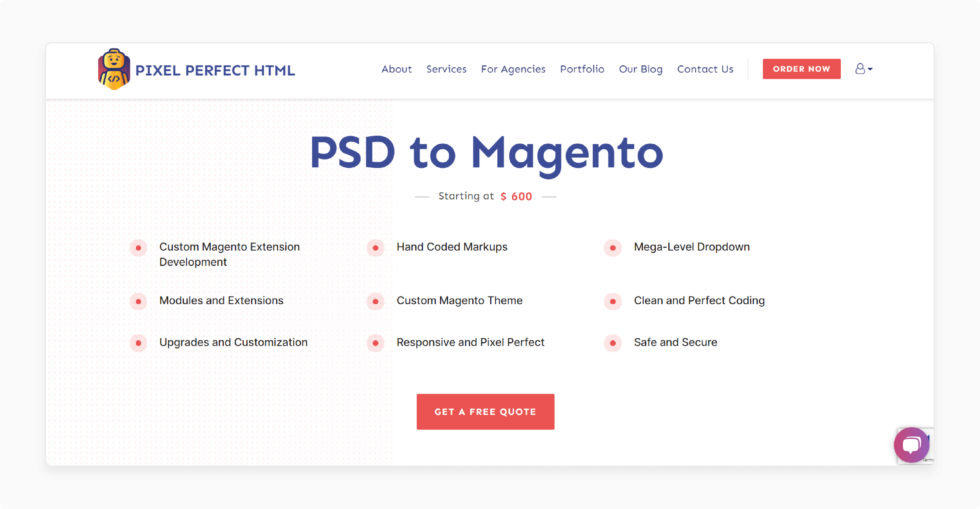Image resolution: width=980 pixels, height=509 pixels.
Task: Select the Portfolio navigation menu item
Action: 581,69
